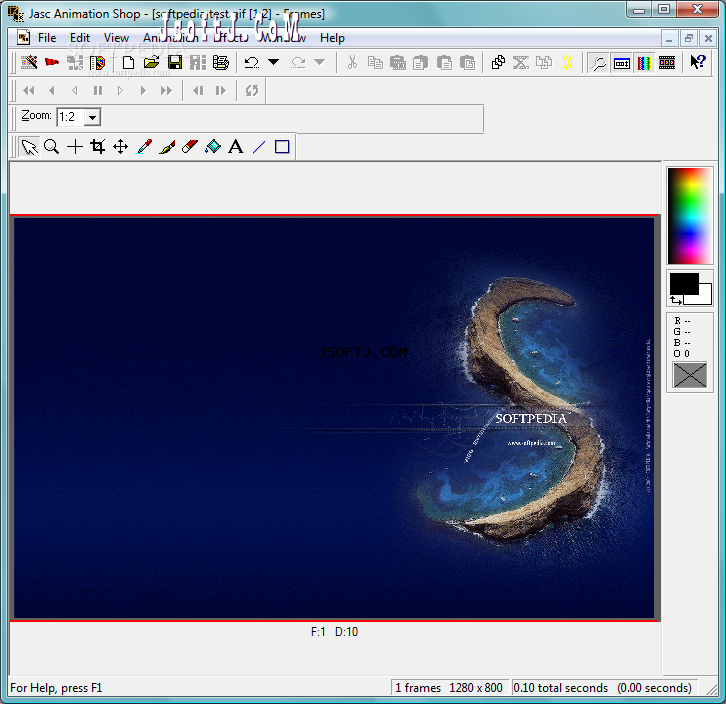
Task: Select the Line tool
Action: 259,147
